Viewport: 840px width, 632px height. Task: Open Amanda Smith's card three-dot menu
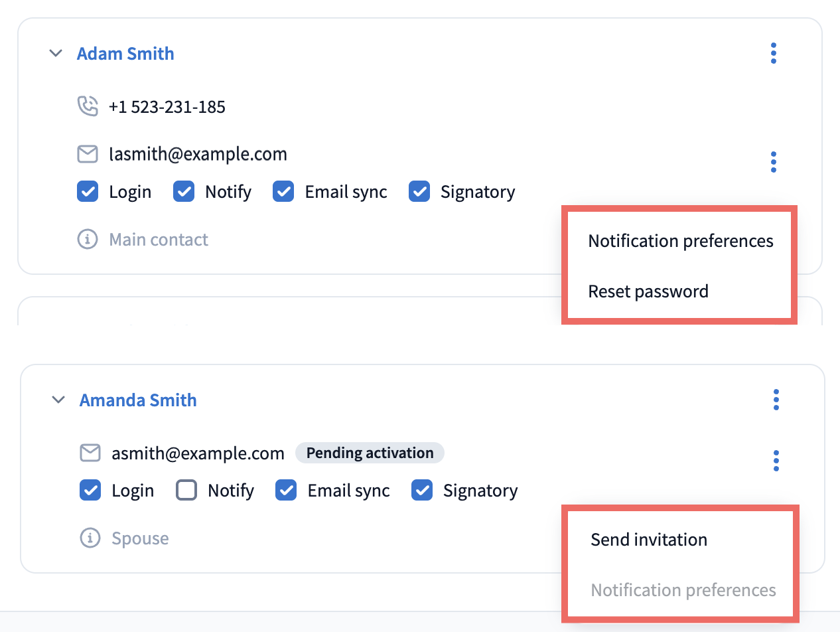(x=776, y=400)
